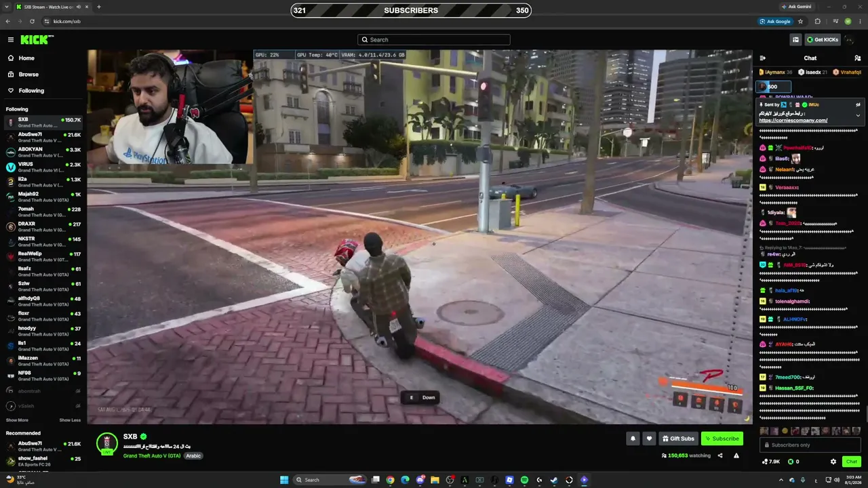
Task: Toggle stream notifications bell button
Action: [633, 439]
